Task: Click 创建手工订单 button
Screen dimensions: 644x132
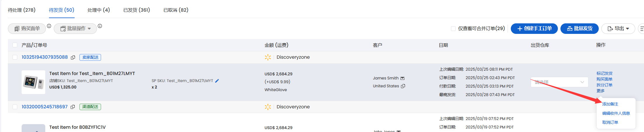Action: click(534, 29)
